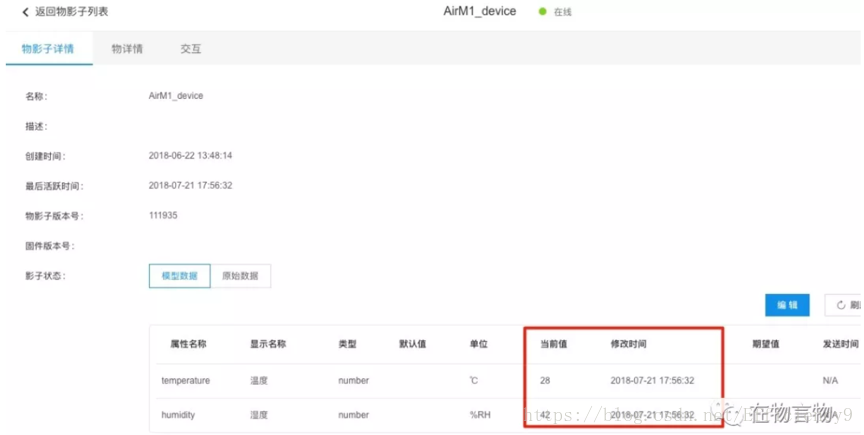Image resolution: width=864 pixels, height=435 pixels.
Task: Switch to the 交互 tab
Action: [x=191, y=49]
